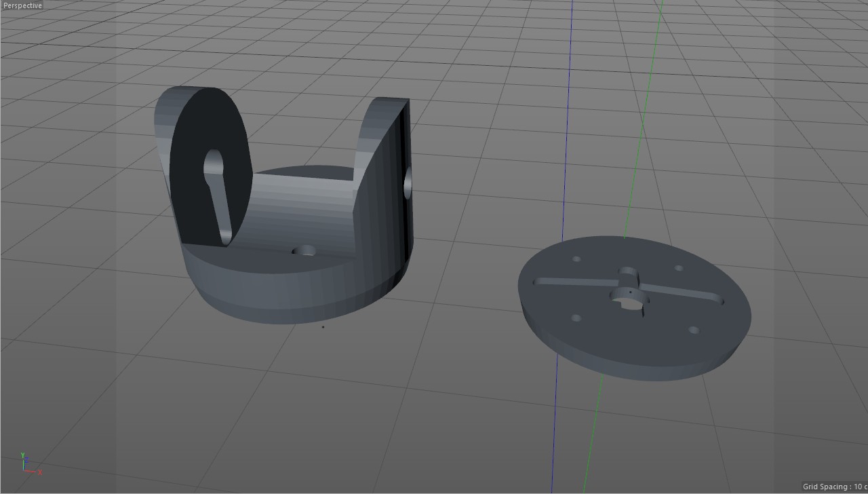Select the hole in the bracket's base floor
Screen dimensions: 868x494
304,251
